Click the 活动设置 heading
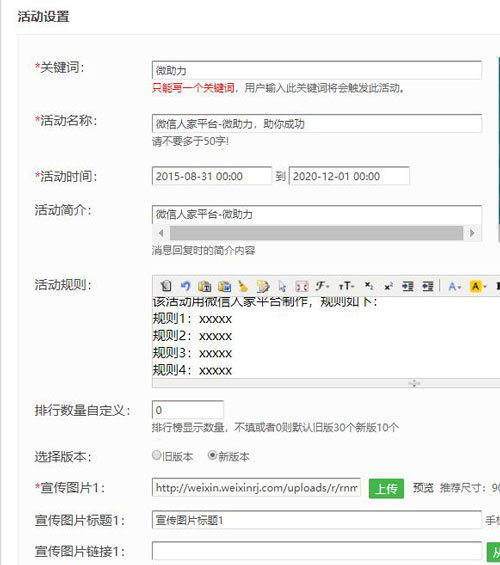Viewport: 500px width, 565px height. 43,17
